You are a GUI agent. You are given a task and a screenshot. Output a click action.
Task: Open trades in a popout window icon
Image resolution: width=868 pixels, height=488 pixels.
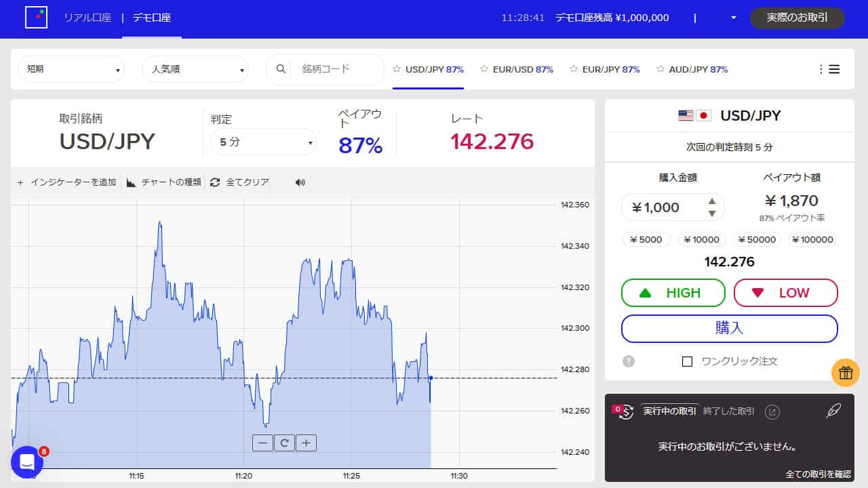point(772,411)
